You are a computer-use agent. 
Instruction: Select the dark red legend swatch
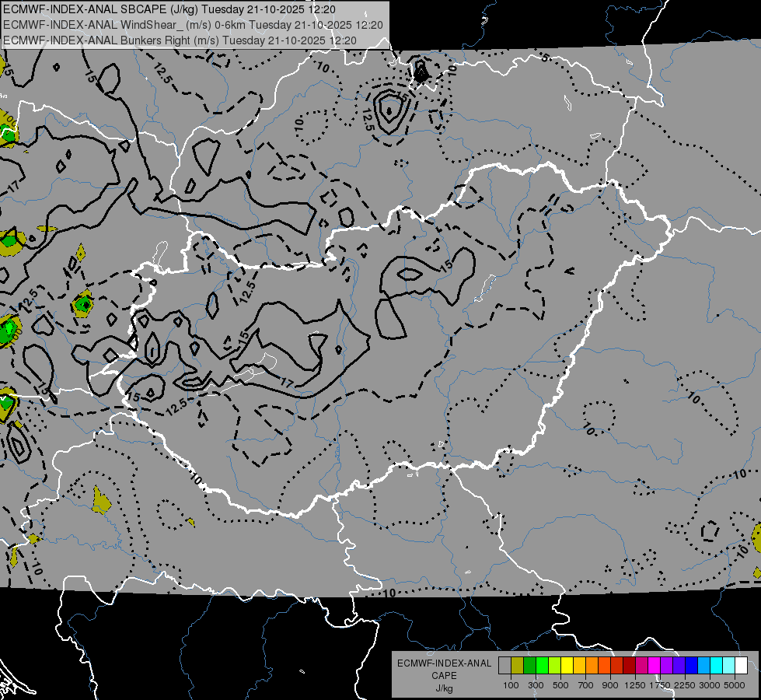point(630,665)
